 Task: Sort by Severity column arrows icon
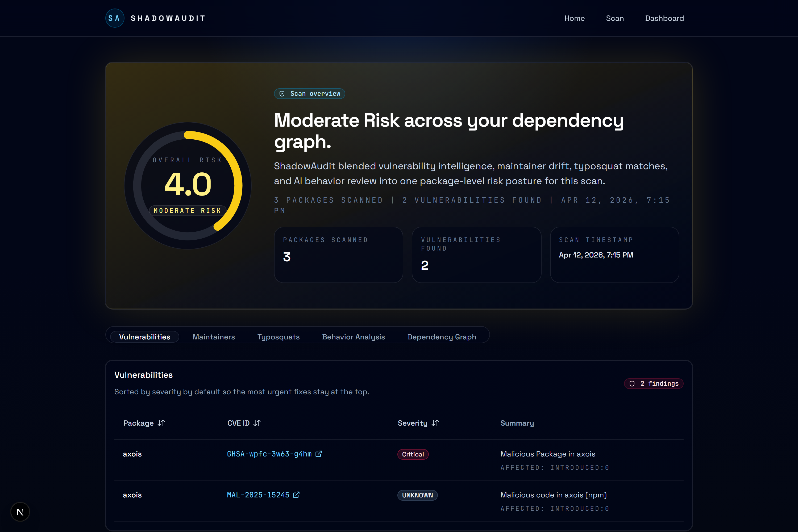pos(435,423)
